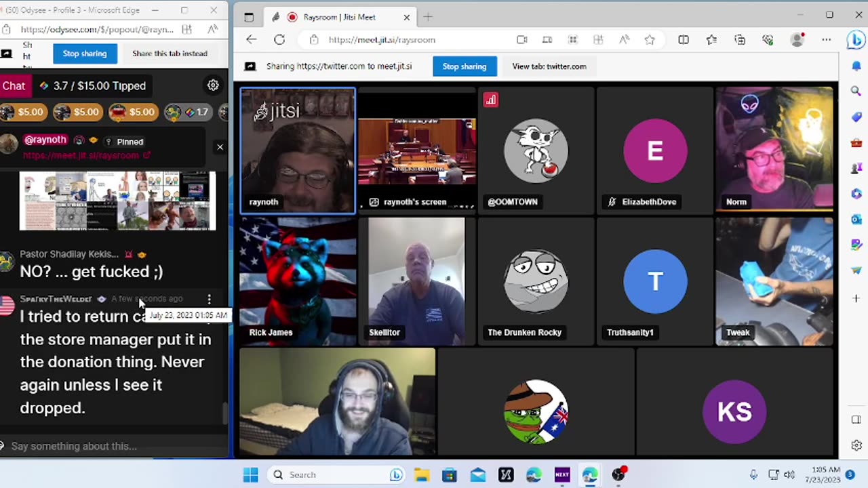The image size is (868, 488).
Task: Click the pinned image collage thumbnail
Action: [x=117, y=201]
